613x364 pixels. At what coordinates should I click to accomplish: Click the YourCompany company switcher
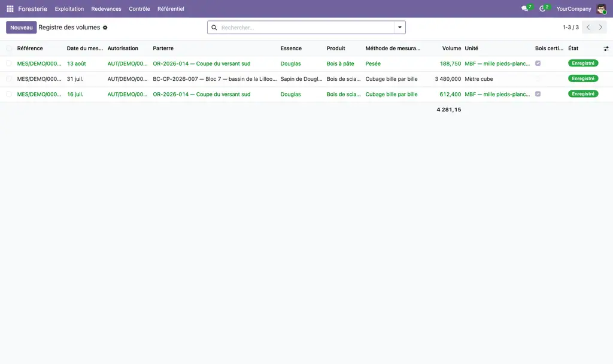pyautogui.click(x=573, y=8)
